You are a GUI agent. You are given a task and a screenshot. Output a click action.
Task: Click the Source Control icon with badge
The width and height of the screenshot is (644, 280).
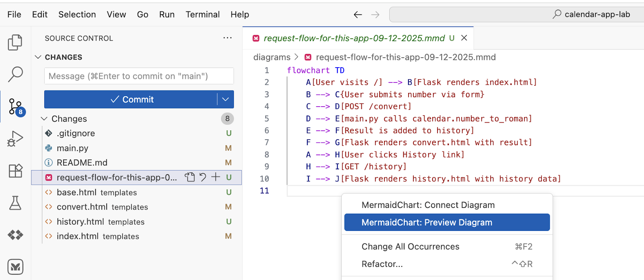coord(16,107)
